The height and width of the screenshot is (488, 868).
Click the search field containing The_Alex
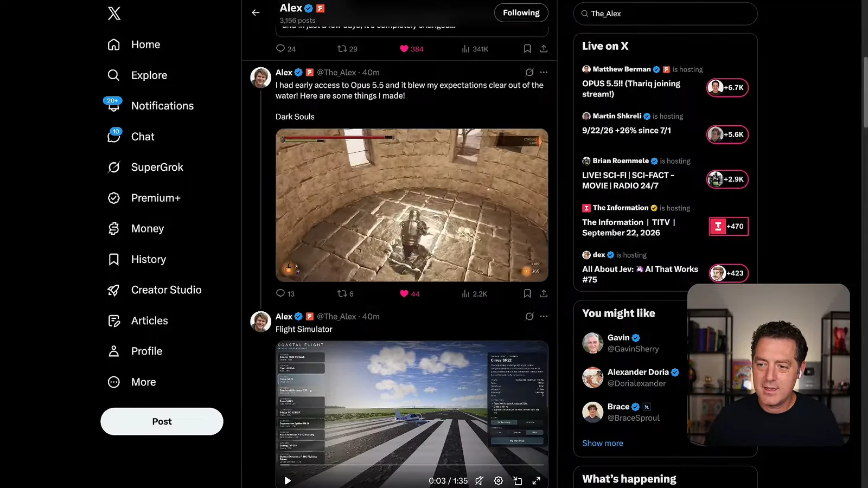click(665, 14)
